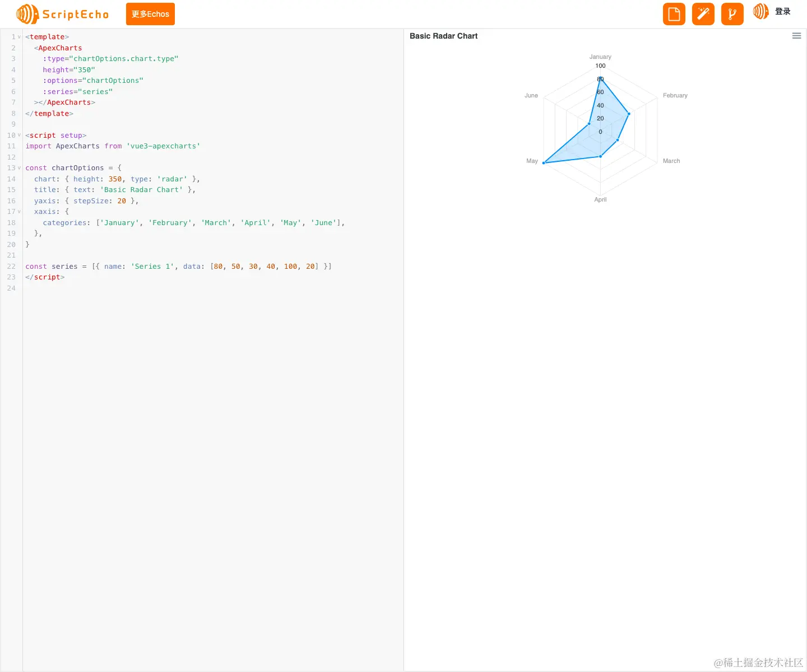Click the y-axis value 100 label
The image size is (807, 672).
coord(600,66)
